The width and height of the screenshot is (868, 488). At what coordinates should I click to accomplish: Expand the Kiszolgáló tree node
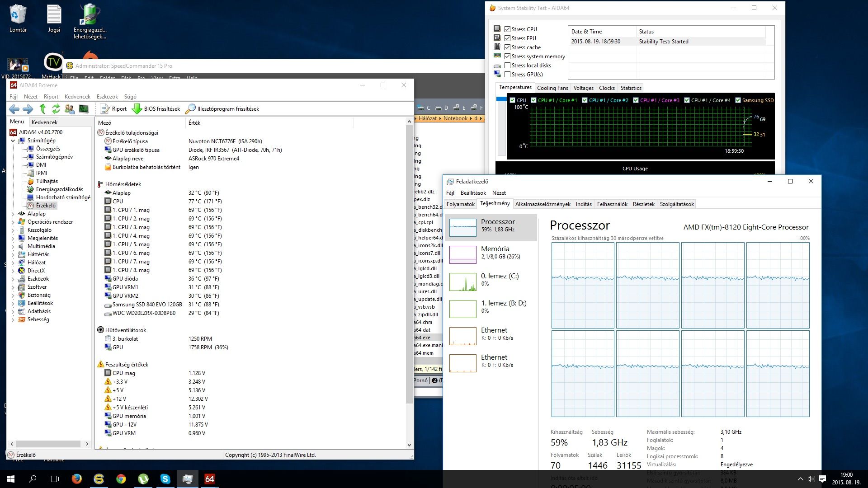13,230
